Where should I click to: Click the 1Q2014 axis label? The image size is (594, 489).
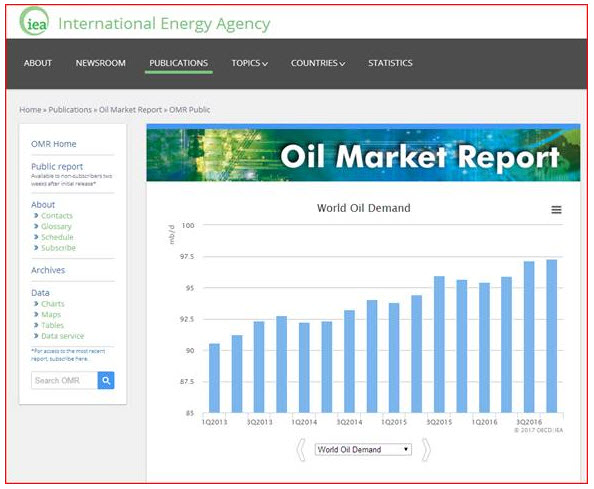tap(304, 422)
